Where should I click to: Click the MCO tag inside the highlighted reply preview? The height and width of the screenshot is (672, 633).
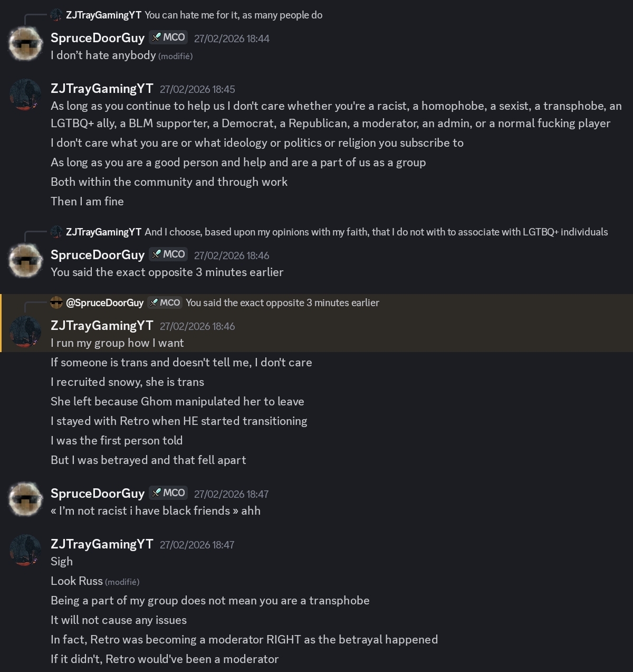click(x=165, y=302)
